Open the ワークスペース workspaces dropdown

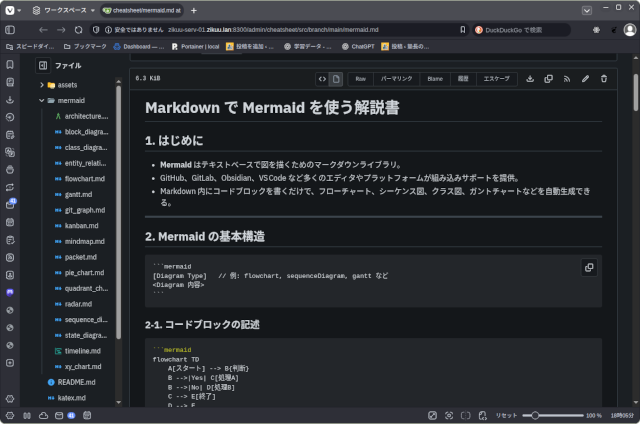58,10
